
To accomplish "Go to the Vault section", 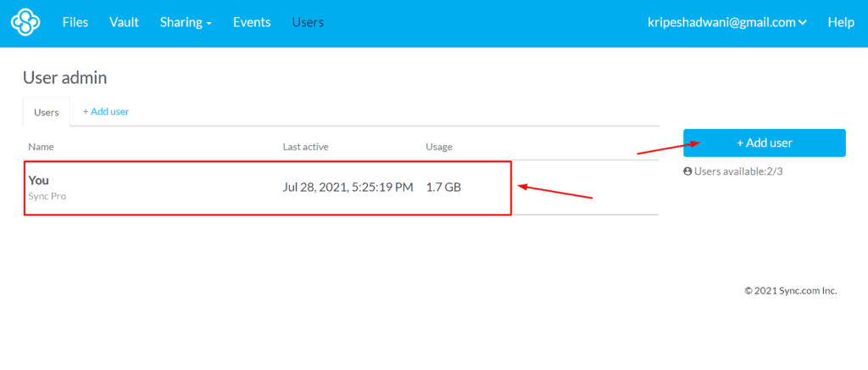I will tap(124, 23).
